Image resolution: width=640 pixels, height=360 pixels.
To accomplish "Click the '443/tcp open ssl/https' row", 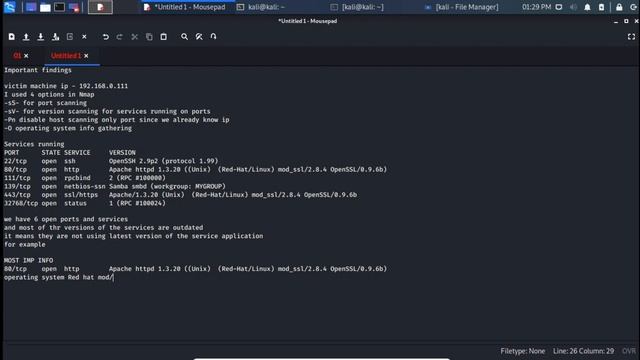I will pyautogui.click(x=180, y=195).
